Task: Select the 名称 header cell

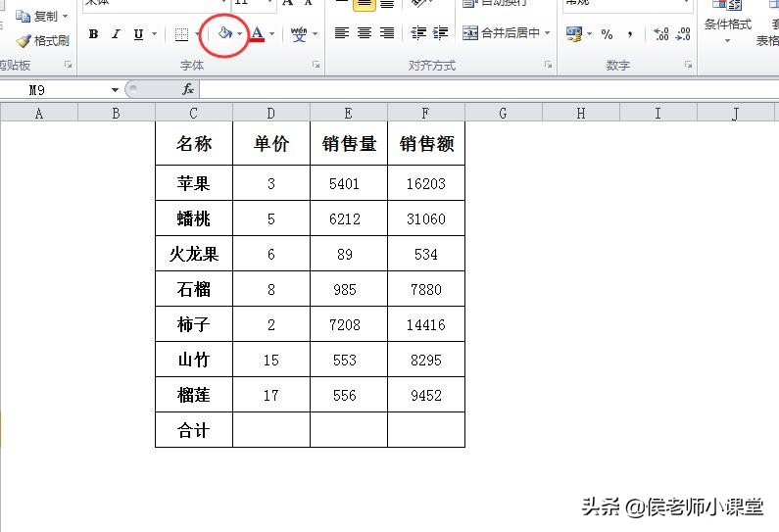Action: click(x=194, y=144)
